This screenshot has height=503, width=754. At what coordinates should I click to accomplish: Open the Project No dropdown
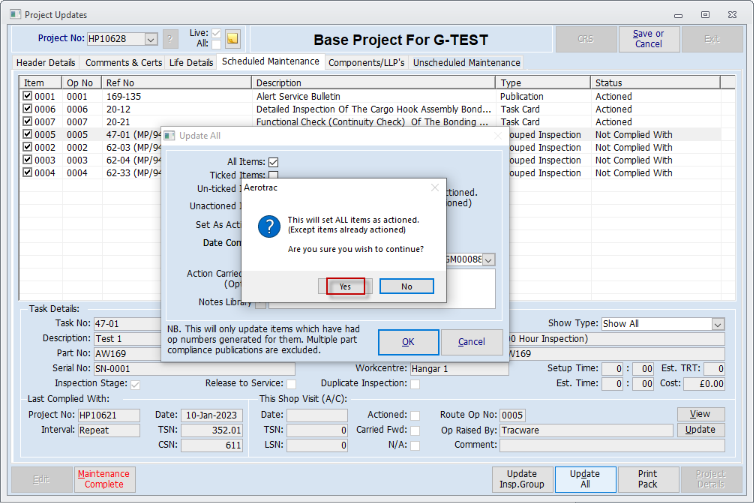[151, 39]
